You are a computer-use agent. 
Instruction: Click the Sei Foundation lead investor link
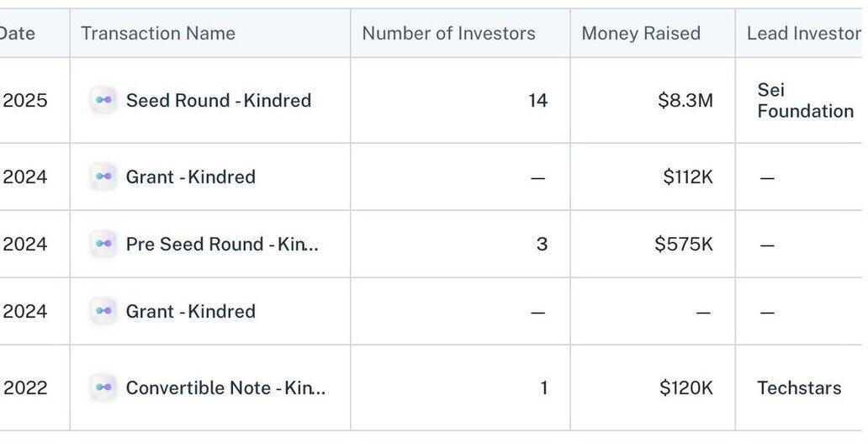tap(805, 100)
